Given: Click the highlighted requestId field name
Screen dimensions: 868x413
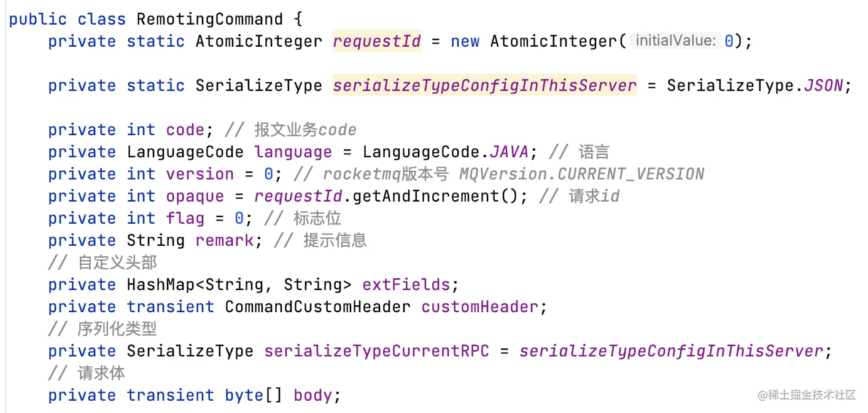Looking at the screenshot, I should 376,41.
